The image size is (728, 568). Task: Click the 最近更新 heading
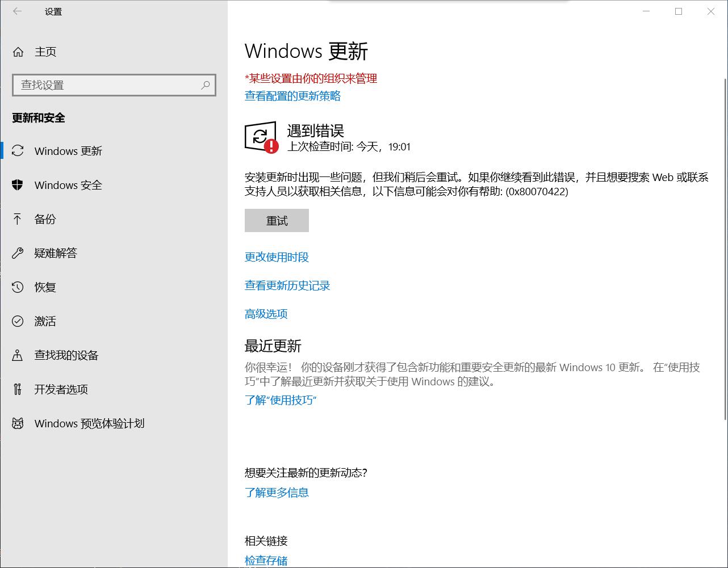[273, 346]
